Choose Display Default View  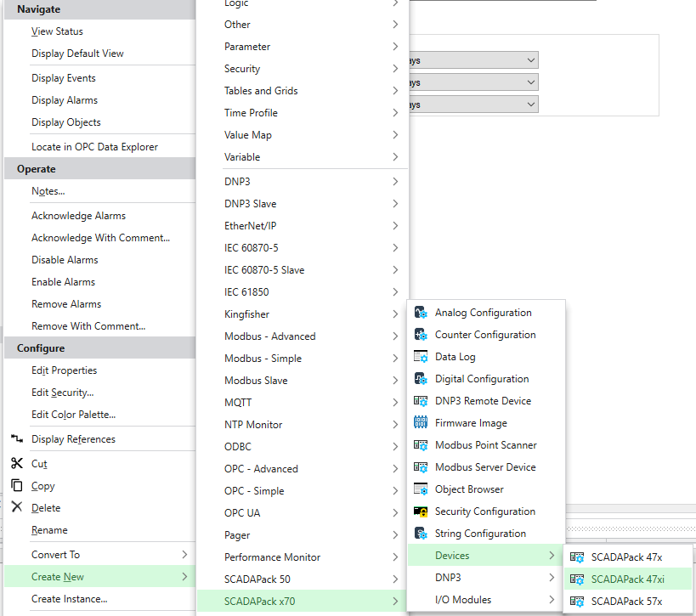pos(77,54)
